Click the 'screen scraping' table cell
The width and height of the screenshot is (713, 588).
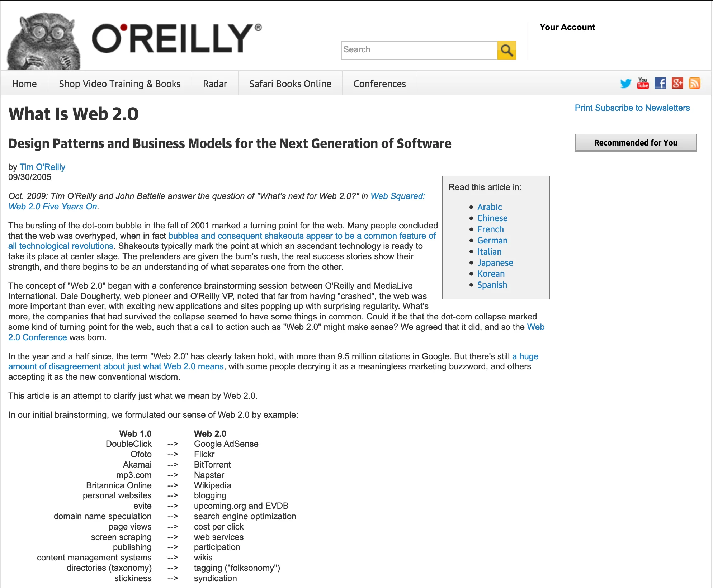[121, 537]
